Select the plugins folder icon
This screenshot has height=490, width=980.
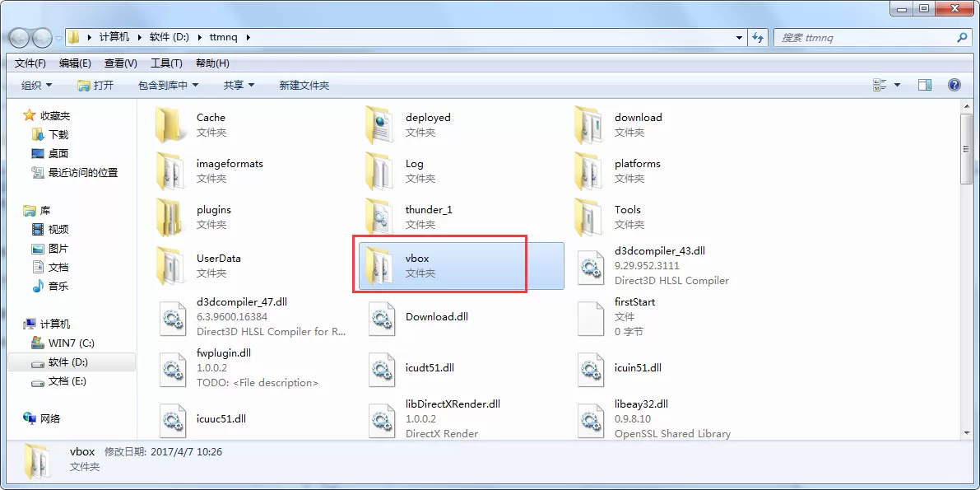click(x=170, y=217)
